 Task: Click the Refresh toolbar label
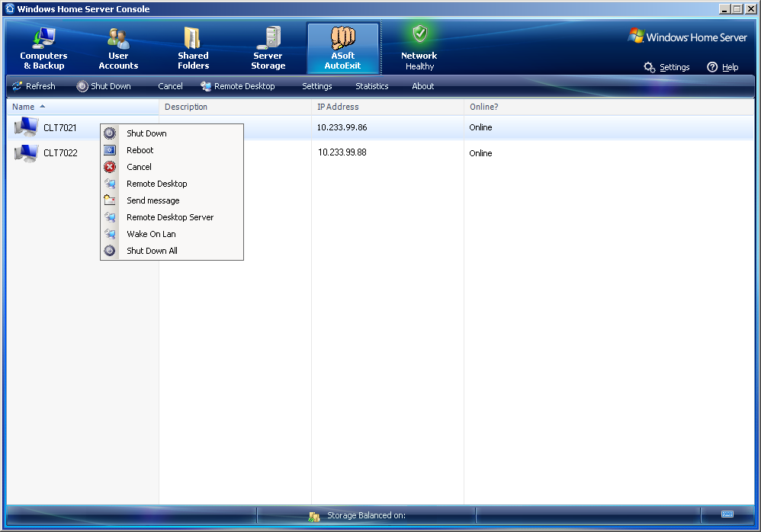[x=40, y=86]
